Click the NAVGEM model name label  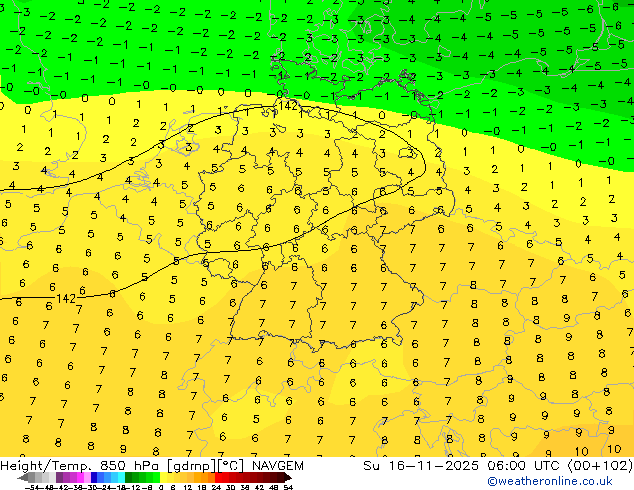(x=277, y=466)
